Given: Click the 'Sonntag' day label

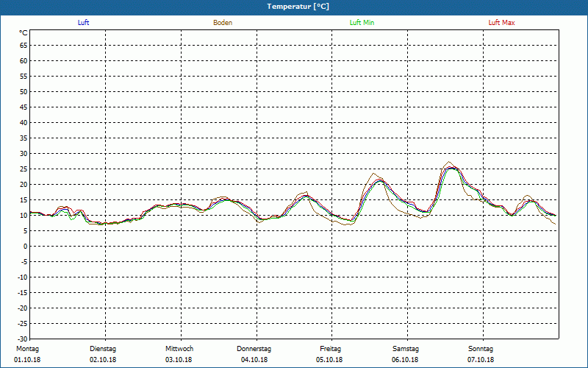Looking at the screenshot, I should 481,349.
